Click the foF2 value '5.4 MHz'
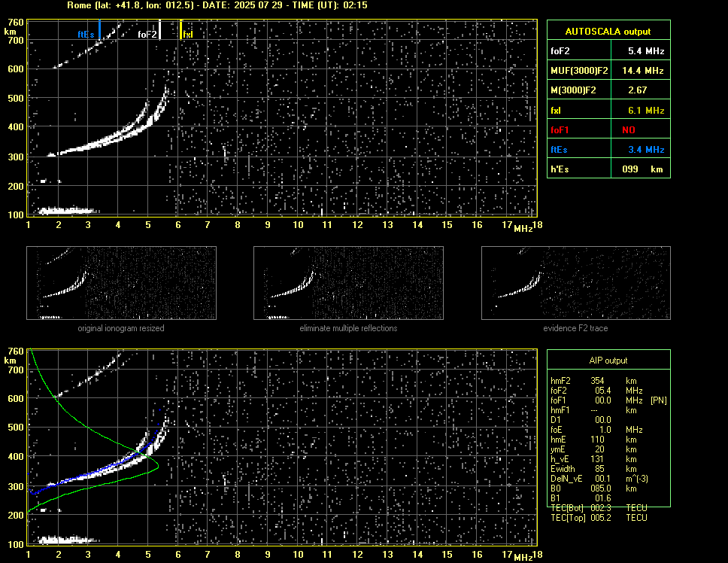The image size is (728, 563). point(646,51)
